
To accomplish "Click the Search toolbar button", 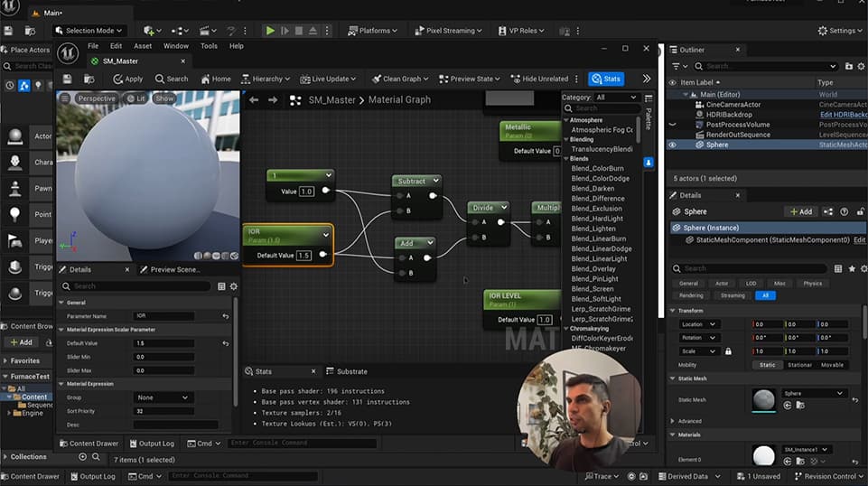I will click(x=172, y=79).
